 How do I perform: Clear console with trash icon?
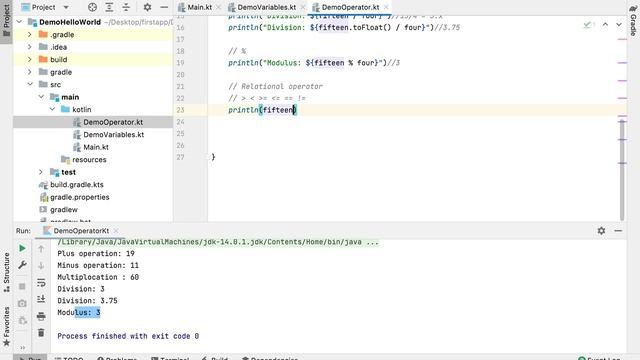(41, 333)
